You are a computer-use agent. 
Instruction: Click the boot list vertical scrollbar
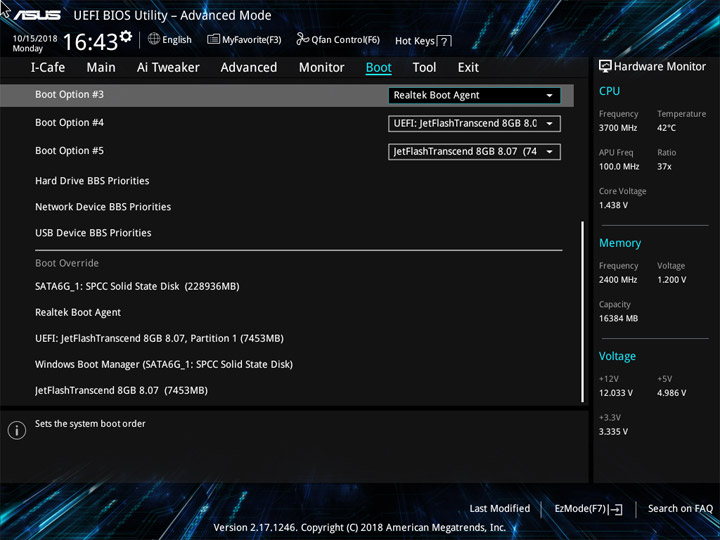pyautogui.click(x=583, y=312)
